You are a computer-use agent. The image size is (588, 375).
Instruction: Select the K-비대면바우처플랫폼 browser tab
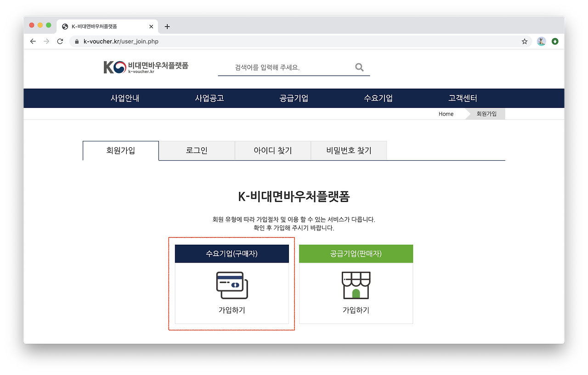[x=107, y=27]
